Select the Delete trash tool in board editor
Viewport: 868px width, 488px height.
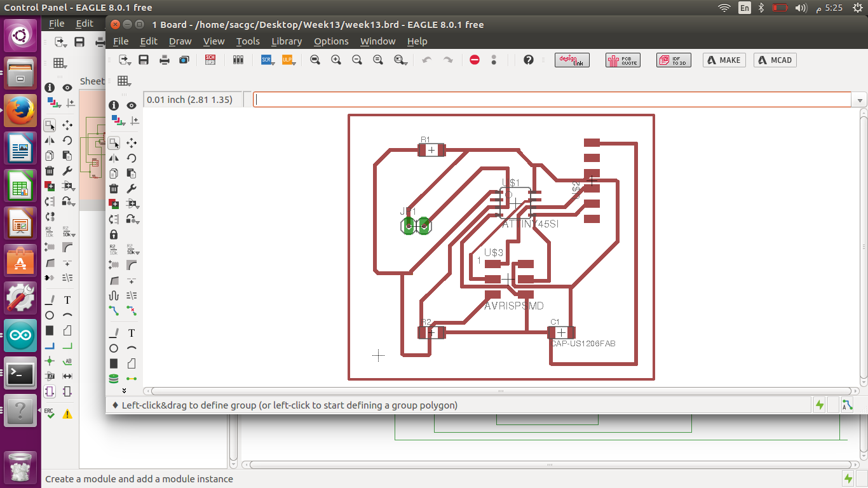114,189
